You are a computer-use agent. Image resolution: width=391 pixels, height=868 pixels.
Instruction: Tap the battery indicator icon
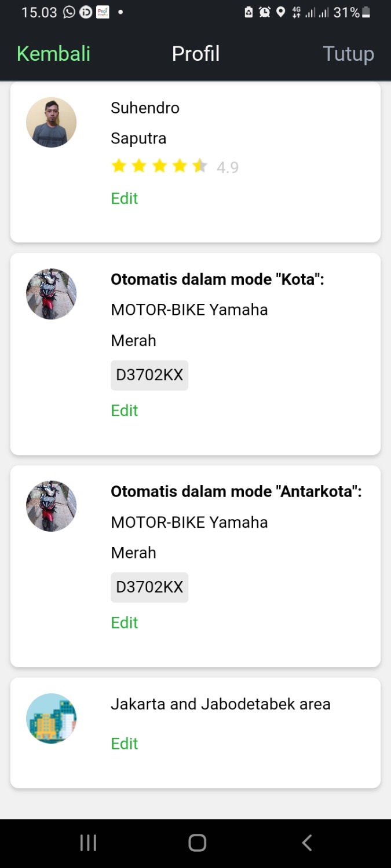[366, 12]
